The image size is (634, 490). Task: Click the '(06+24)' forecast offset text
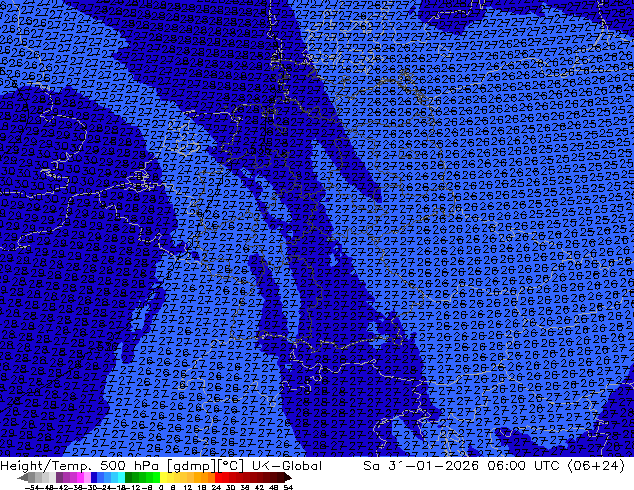click(597, 466)
